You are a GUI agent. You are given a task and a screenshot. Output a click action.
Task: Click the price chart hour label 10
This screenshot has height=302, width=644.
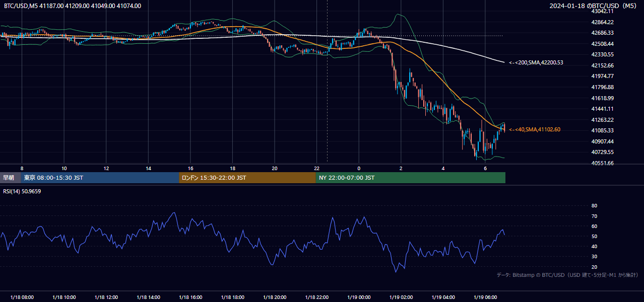point(64,168)
